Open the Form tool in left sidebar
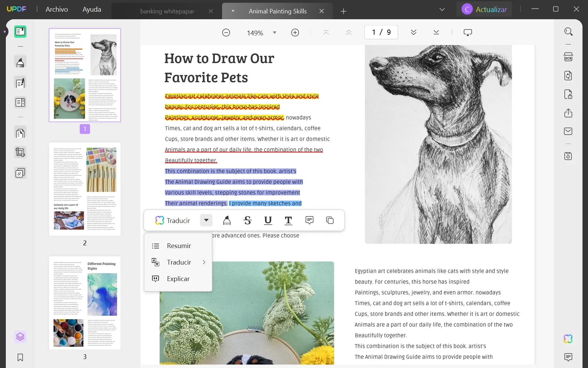This screenshot has height=368, width=588. coord(20,102)
